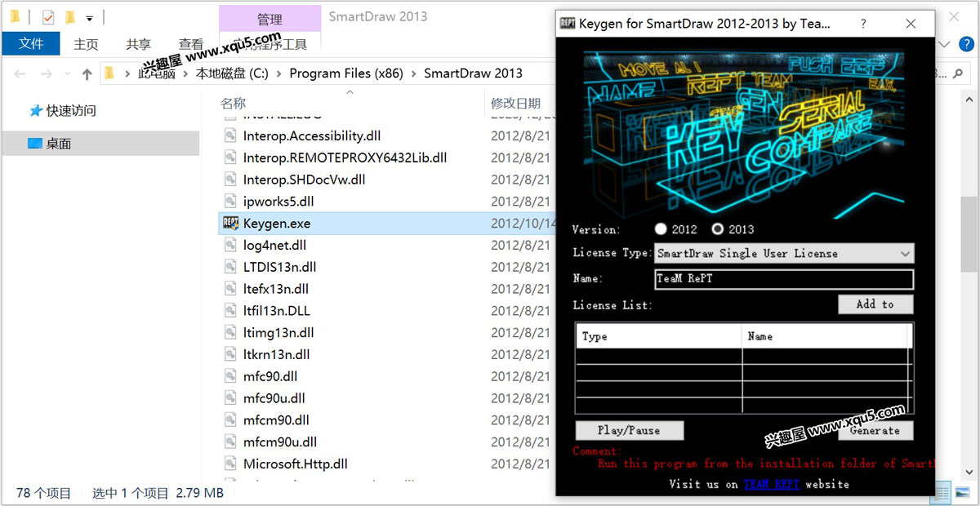Click the Explorer back arrow
This screenshot has width=980, height=506.
[20, 73]
